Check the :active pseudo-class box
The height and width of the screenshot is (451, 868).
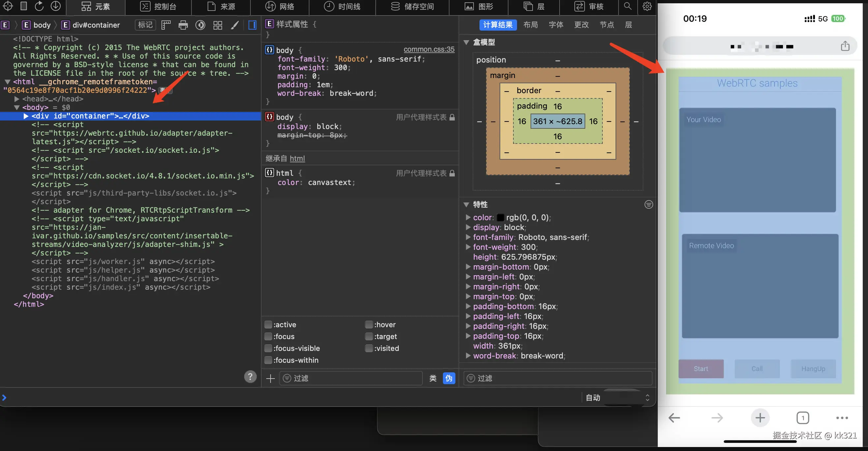click(268, 325)
